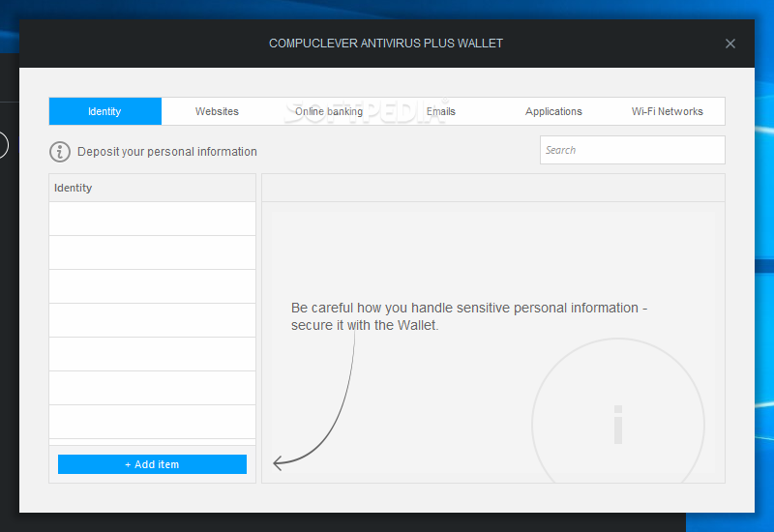The width and height of the screenshot is (774, 532).
Task: Open the Applications tab
Action: pos(553,111)
